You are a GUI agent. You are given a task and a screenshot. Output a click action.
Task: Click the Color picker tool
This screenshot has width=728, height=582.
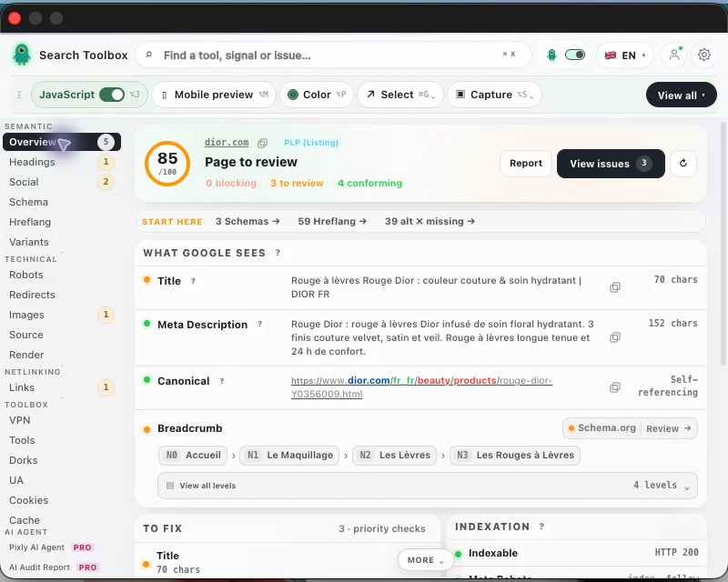point(317,95)
